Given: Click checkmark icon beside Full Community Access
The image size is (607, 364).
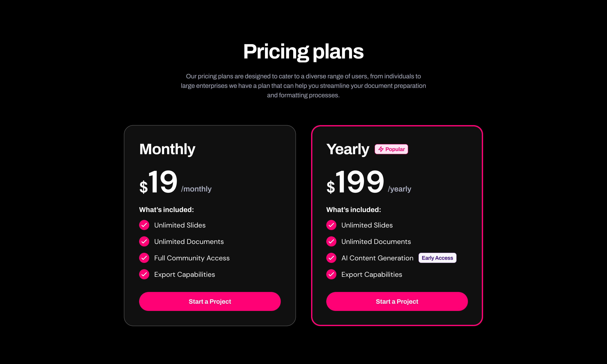Looking at the screenshot, I should (144, 258).
